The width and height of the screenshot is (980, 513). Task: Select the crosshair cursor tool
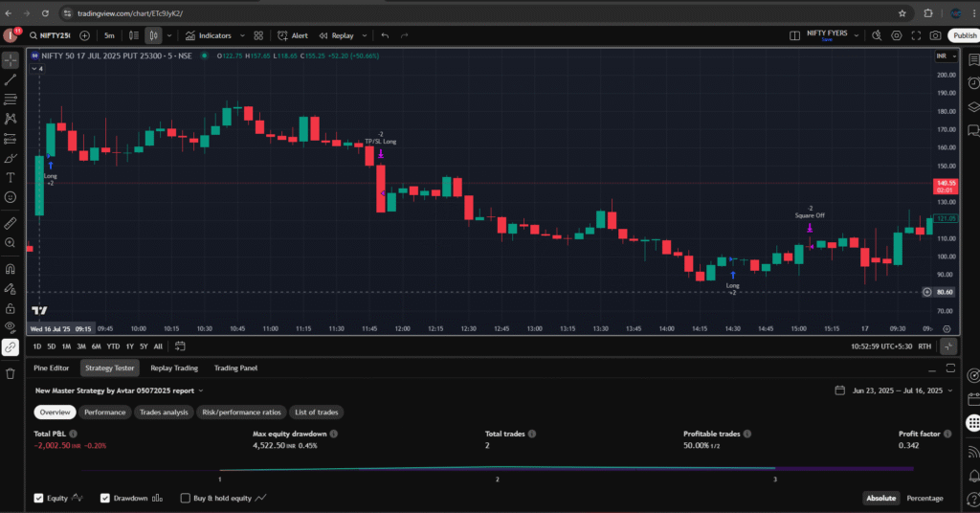(11, 60)
